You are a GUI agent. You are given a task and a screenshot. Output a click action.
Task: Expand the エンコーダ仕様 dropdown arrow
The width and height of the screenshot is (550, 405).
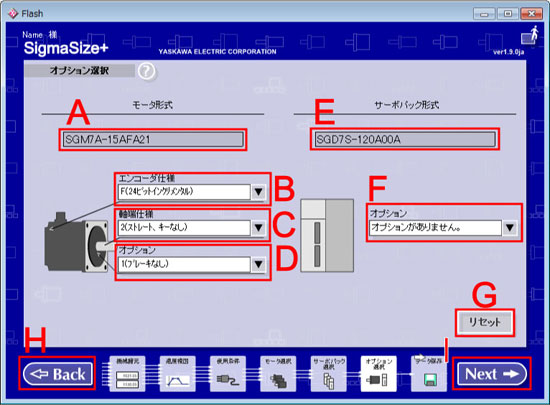click(259, 192)
